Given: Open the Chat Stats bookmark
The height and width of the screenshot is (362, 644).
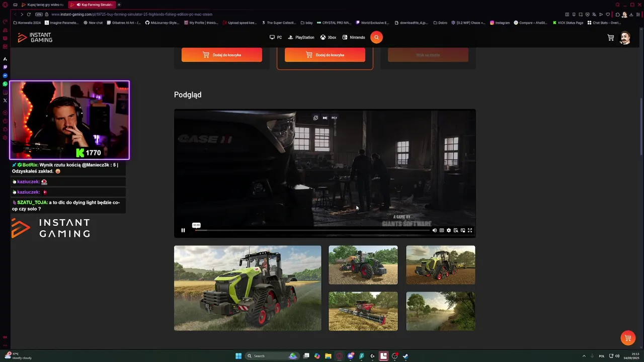Looking at the screenshot, I should coord(604,23).
